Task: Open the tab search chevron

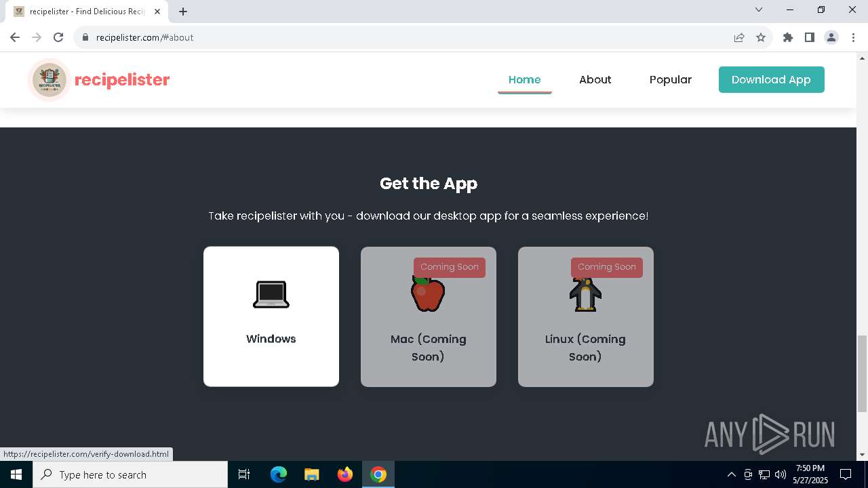Action: (759, 9)
